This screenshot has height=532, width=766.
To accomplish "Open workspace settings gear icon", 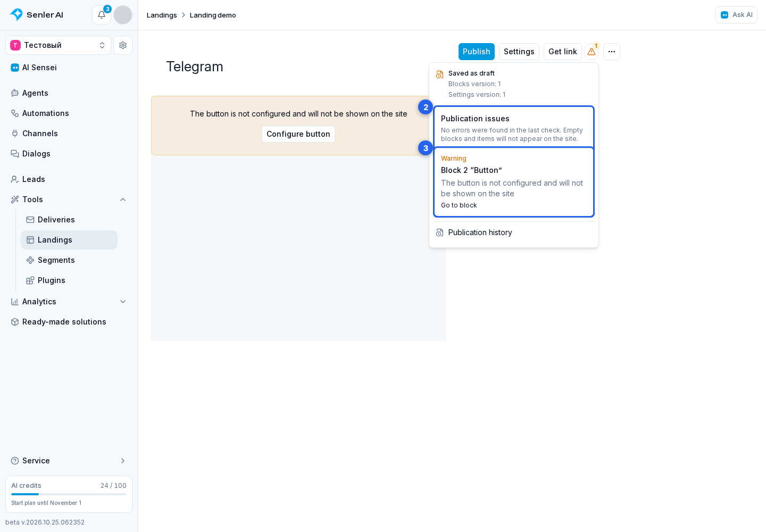I will [123, 45].
